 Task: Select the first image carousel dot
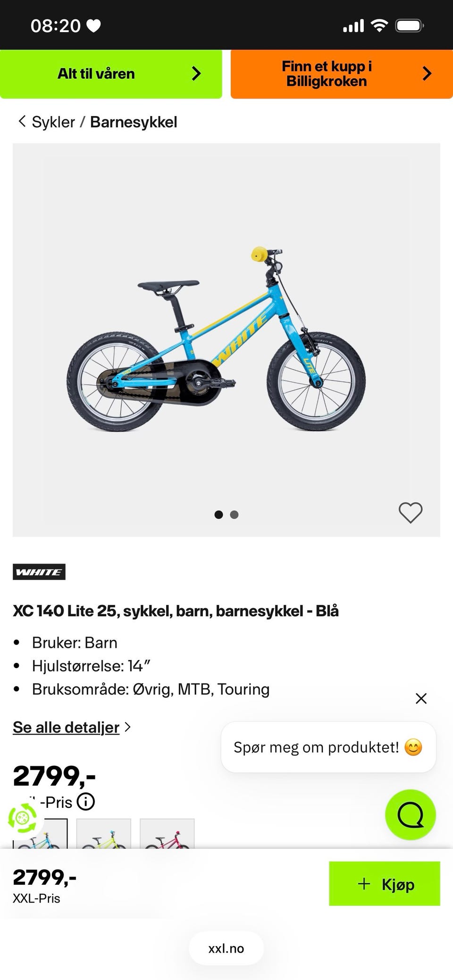pyautogui.click(x=218, y=515)
